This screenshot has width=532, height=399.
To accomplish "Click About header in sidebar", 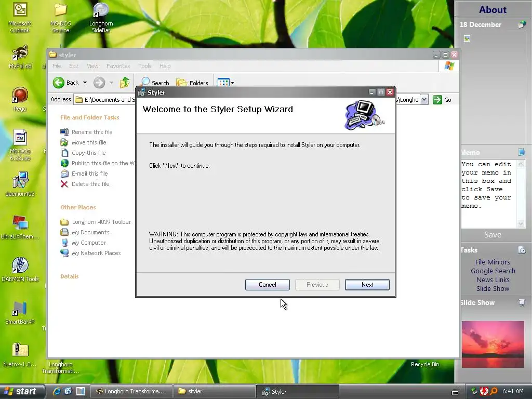I will [x=493, y=9].
